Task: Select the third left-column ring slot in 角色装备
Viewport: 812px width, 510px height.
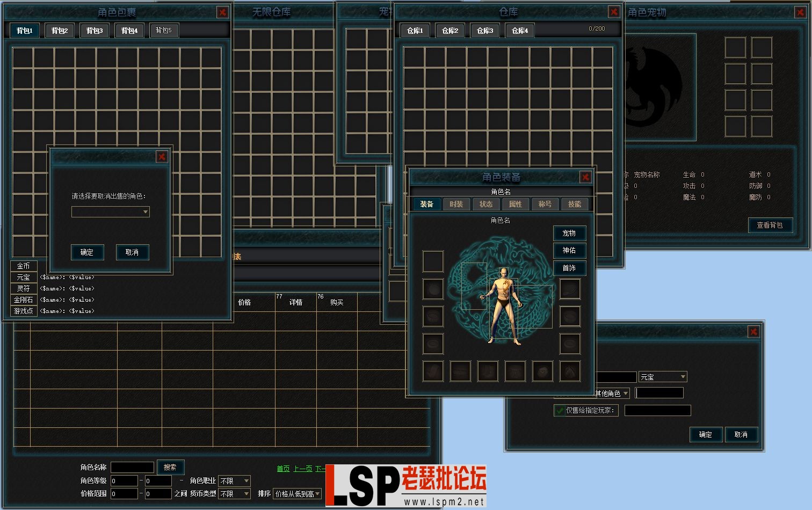Action: click(433, 316)
